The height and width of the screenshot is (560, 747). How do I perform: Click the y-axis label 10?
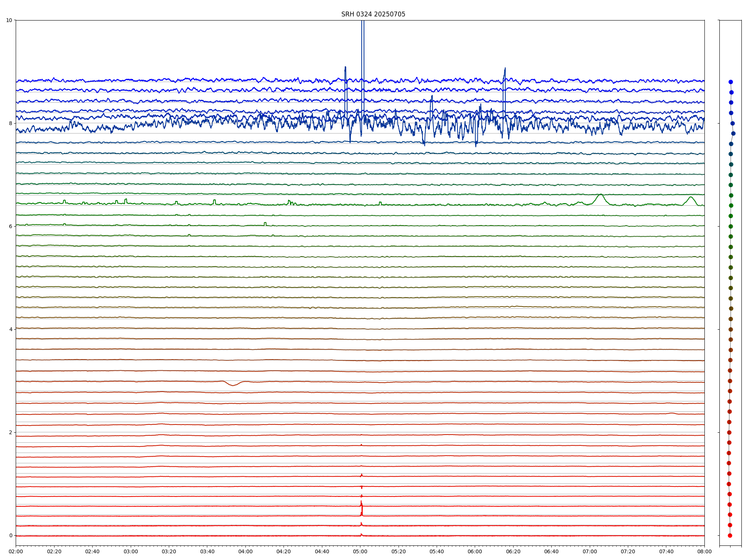tap(9, 20)
